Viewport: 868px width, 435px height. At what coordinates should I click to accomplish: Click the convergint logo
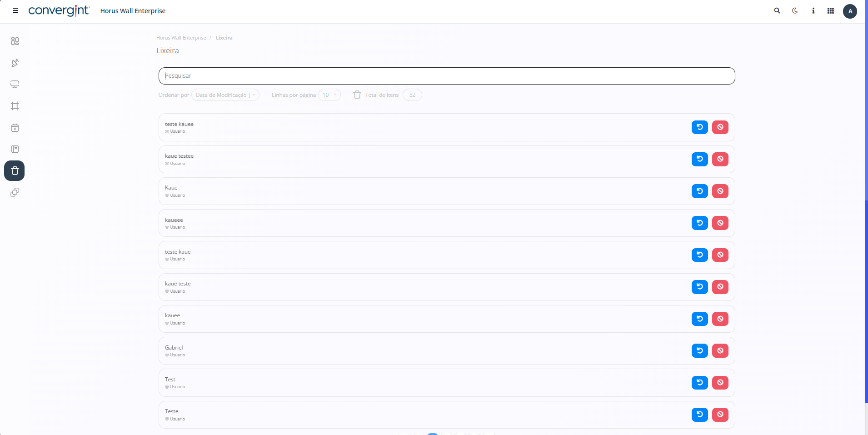59,11
